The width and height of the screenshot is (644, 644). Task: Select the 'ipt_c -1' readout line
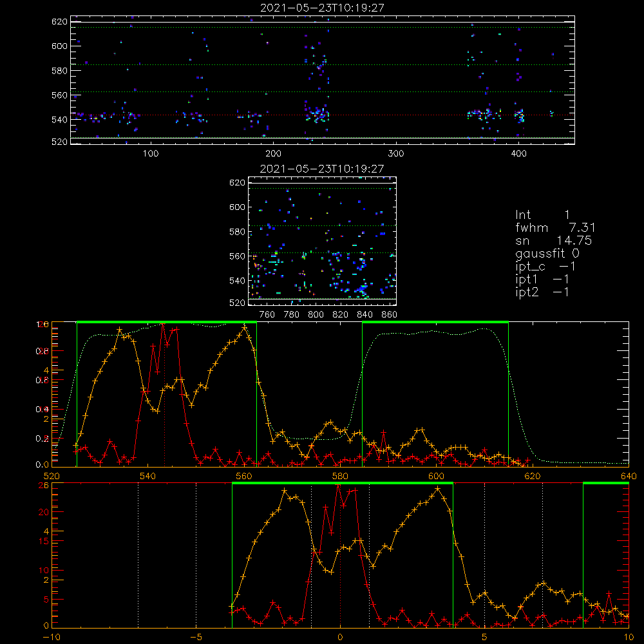[x=545, y=267]
